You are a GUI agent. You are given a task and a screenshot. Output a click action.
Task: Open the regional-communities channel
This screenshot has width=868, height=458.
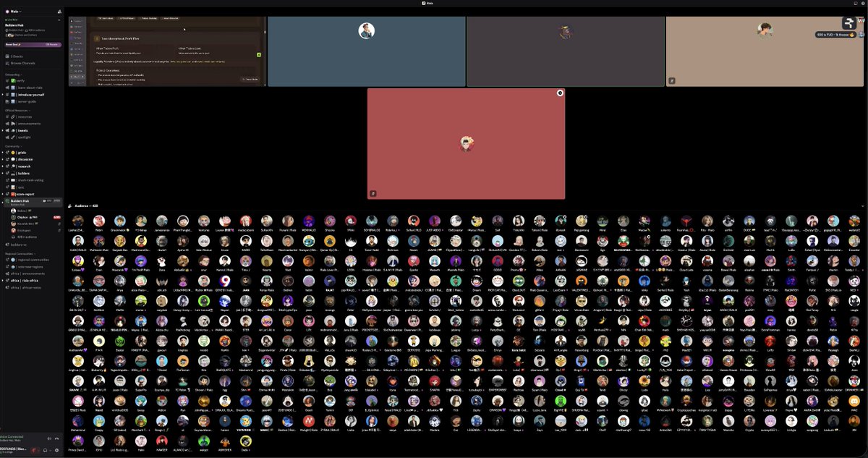(x=33, y=260)
